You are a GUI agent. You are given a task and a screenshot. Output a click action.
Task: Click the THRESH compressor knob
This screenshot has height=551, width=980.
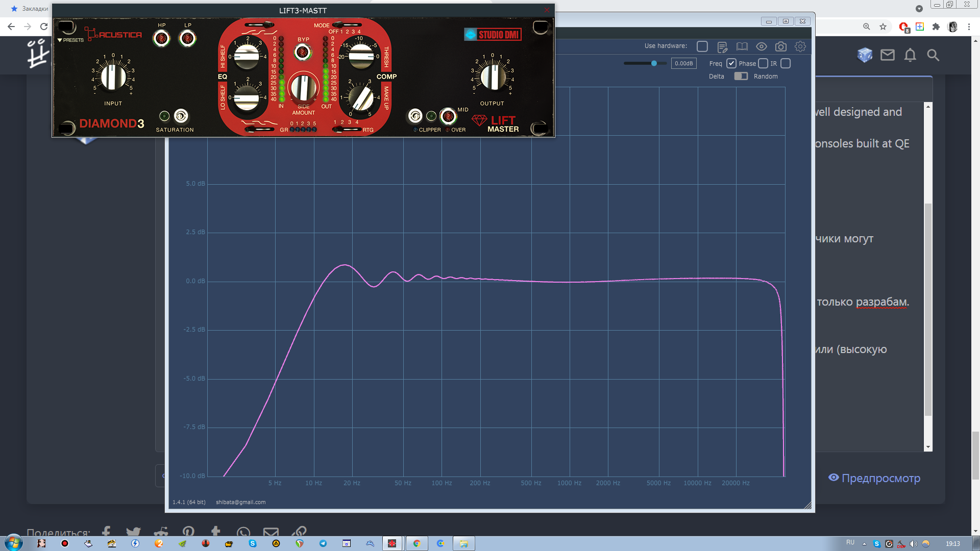361,56
